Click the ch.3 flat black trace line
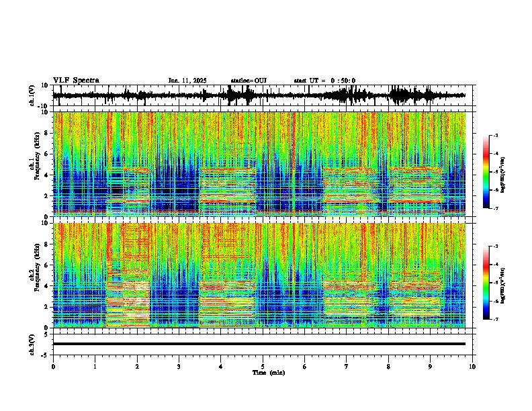The image size is (532, 411). pos(259,344)
